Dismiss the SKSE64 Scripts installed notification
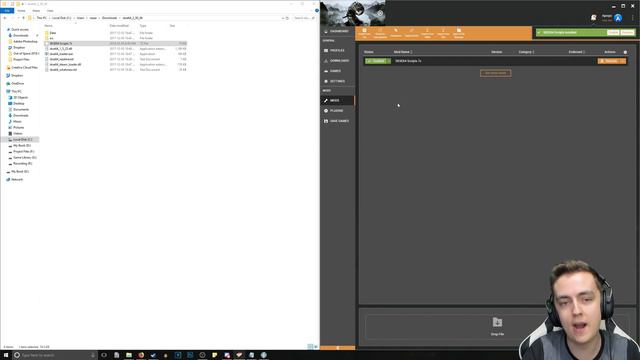 627,32
